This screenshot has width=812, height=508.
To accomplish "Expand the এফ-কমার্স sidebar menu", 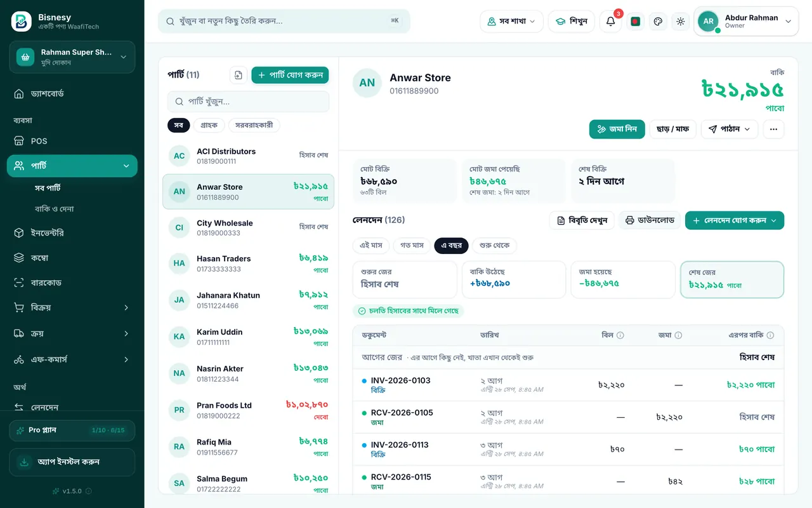I will point(72,359).
